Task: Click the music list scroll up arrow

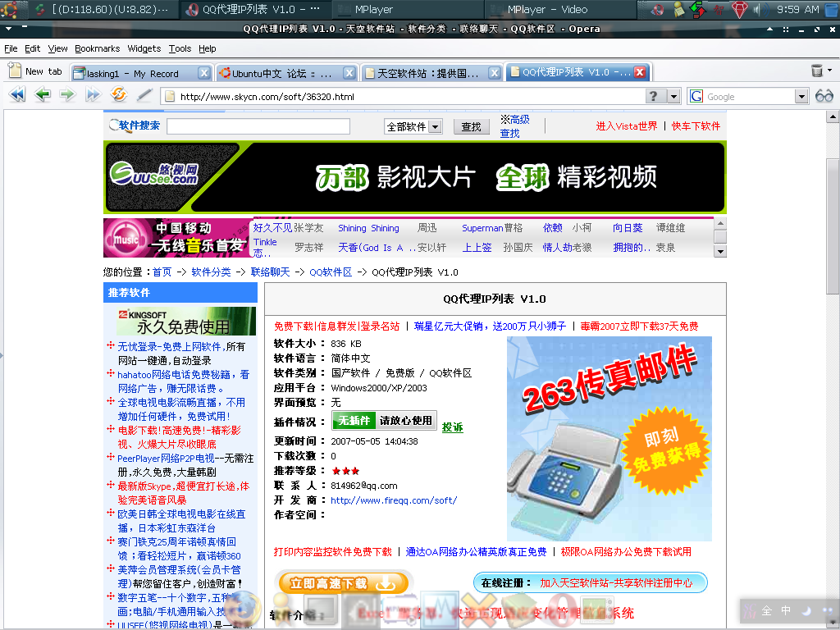Action: 720,223
